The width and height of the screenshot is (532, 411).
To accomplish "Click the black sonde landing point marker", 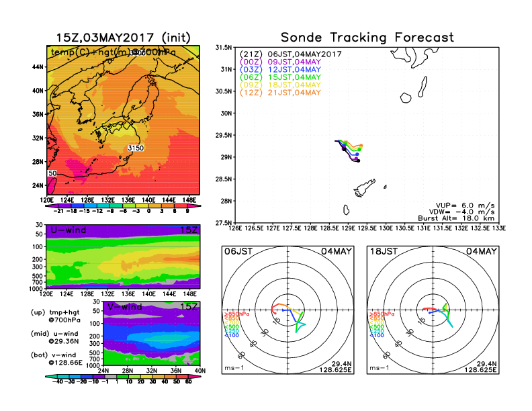I will click(358, 161).
